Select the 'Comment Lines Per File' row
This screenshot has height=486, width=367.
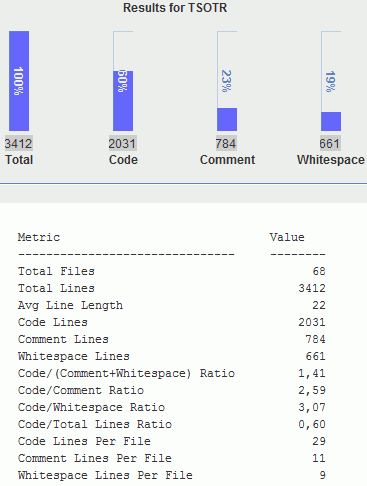point(172,458)
